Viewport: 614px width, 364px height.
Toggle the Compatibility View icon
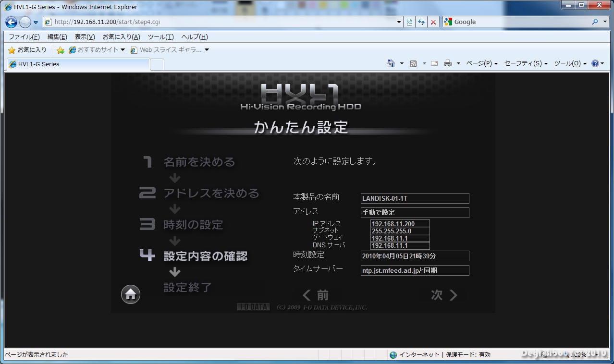pos(409,22)
